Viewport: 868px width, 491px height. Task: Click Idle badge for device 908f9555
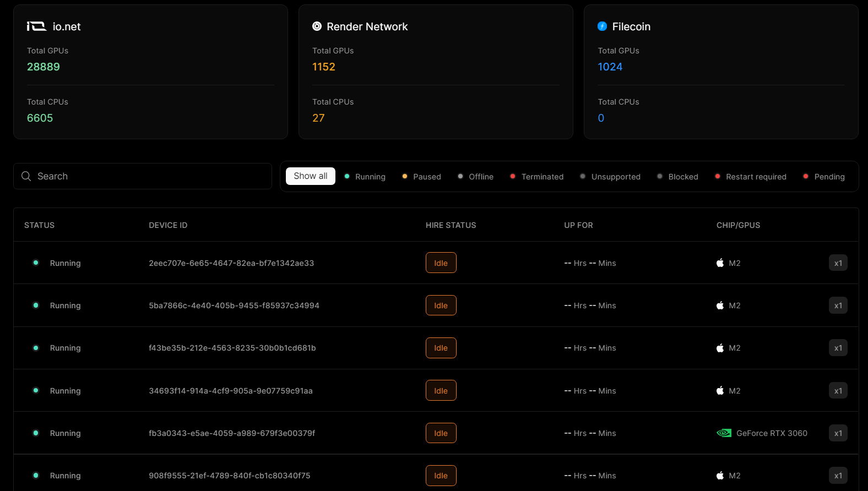pyautogui.click(x=441, y=476)
